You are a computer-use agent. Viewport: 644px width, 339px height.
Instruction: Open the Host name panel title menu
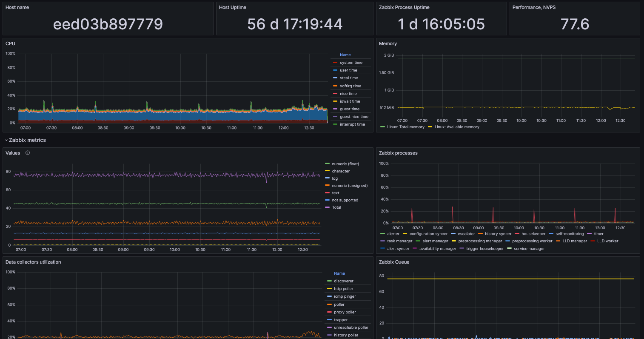pyautogui.click(x=17, y=7)
